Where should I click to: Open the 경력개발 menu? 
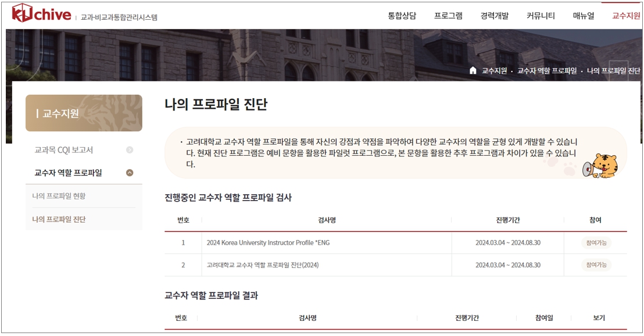tap(494, 16)
